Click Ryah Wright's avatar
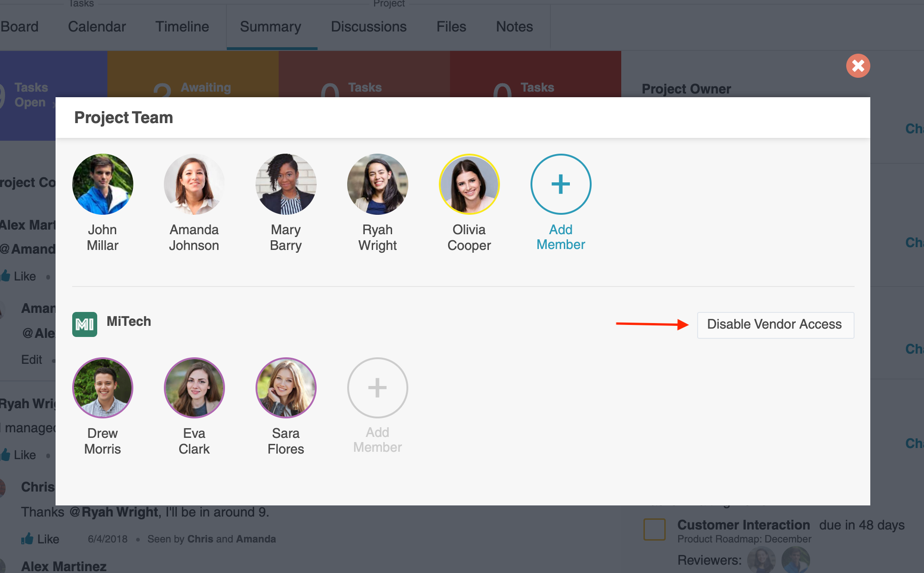 point(377,184)
